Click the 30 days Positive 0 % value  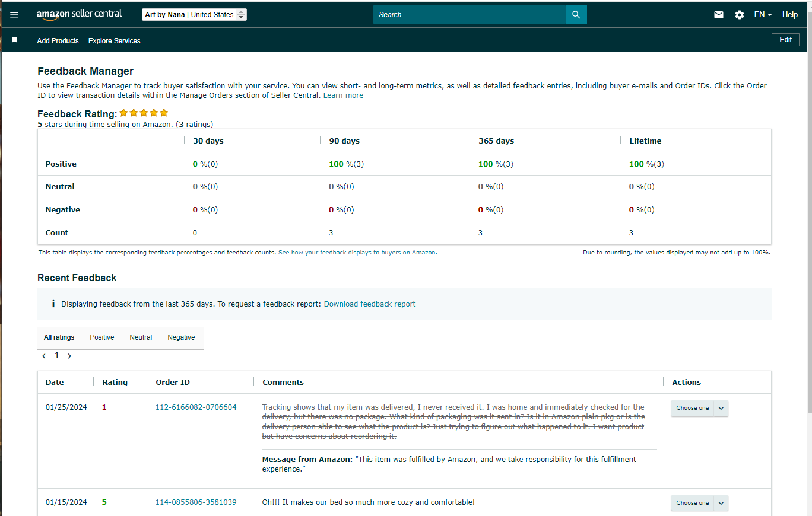(205, 164)
